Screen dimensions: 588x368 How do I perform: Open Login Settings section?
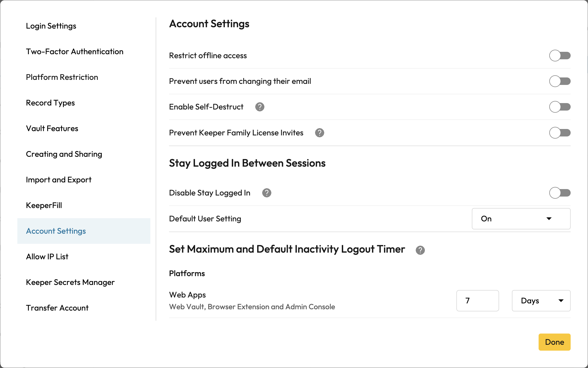[x=51, y=26]
